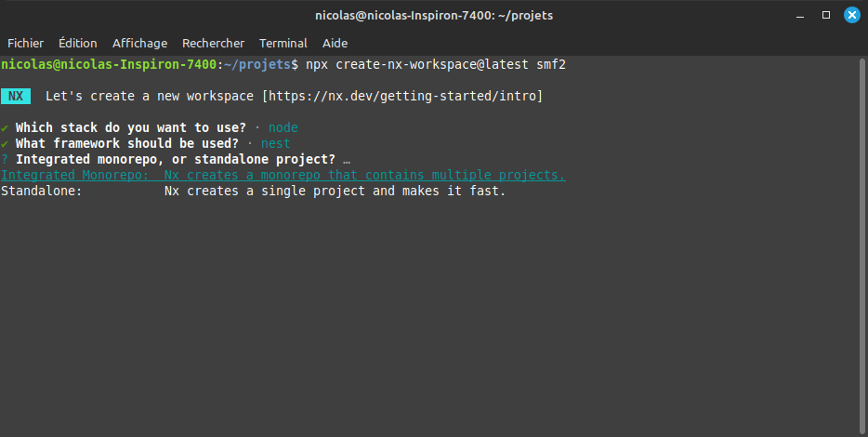868x437 pixels.
Task: Click the 'node' stack answer
Action: click(283, 127)
